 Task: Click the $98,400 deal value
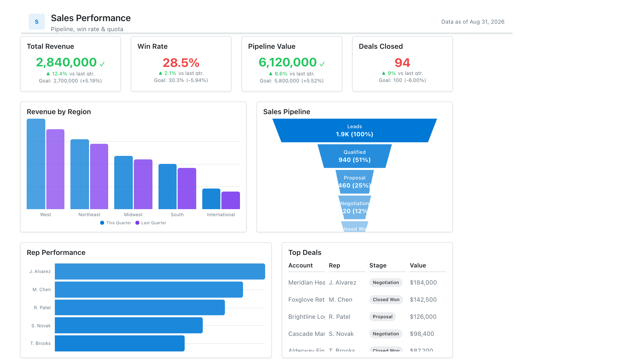point(422,334)
